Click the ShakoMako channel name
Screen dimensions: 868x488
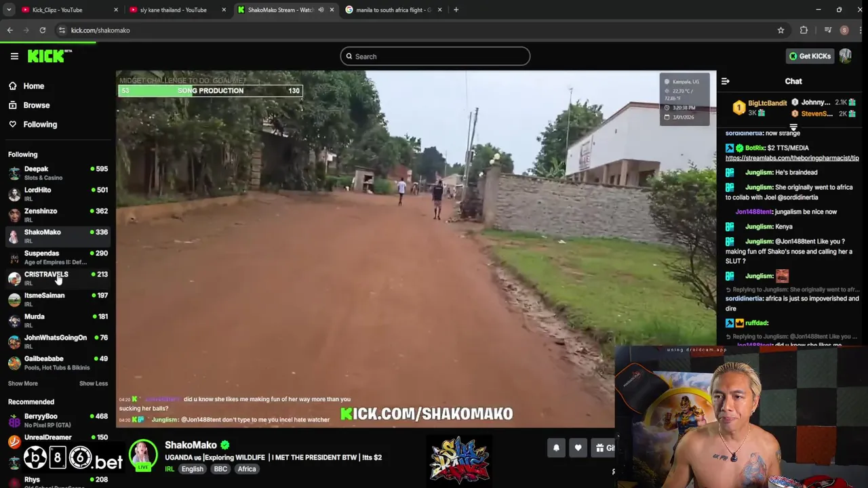(191, 445)
